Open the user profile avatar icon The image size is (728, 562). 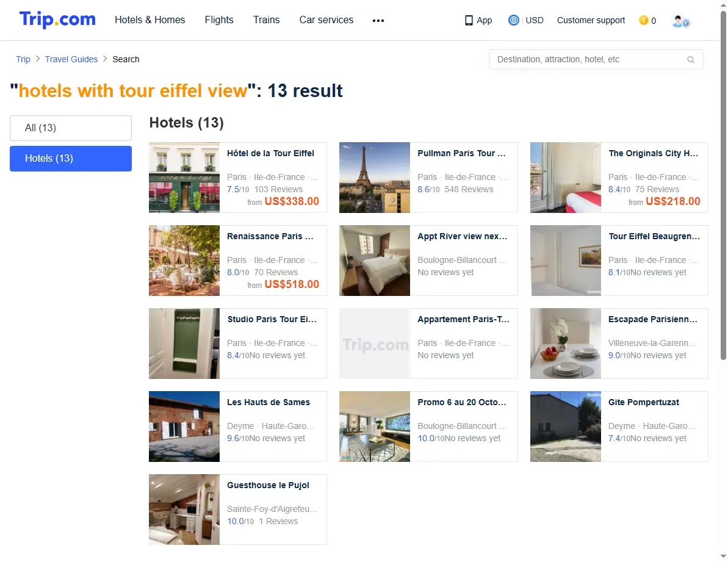[680, 21]
